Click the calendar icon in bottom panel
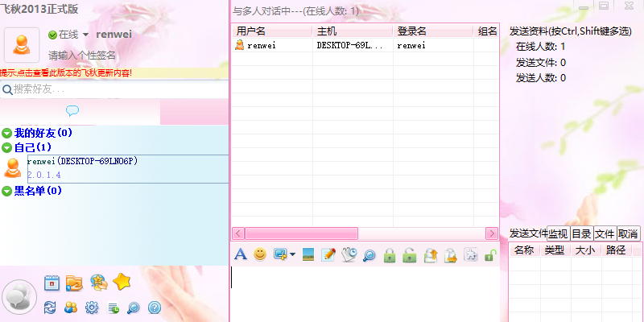 [x=52, y=282]
